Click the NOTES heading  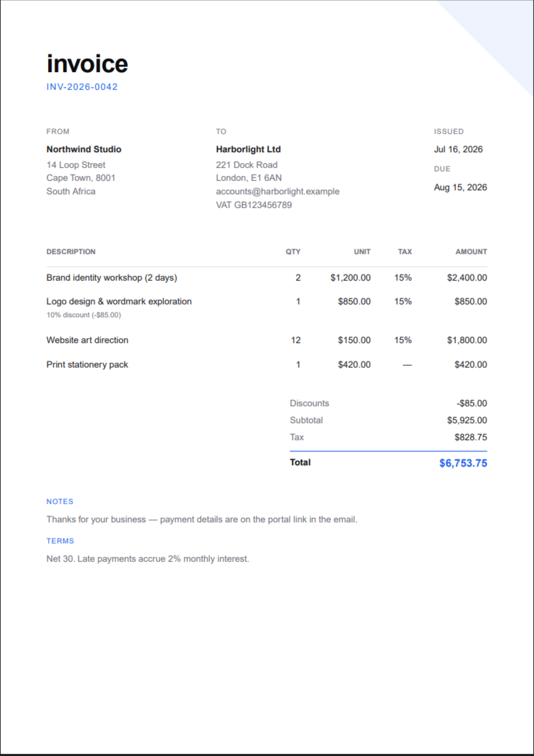[x=60, y=502]
